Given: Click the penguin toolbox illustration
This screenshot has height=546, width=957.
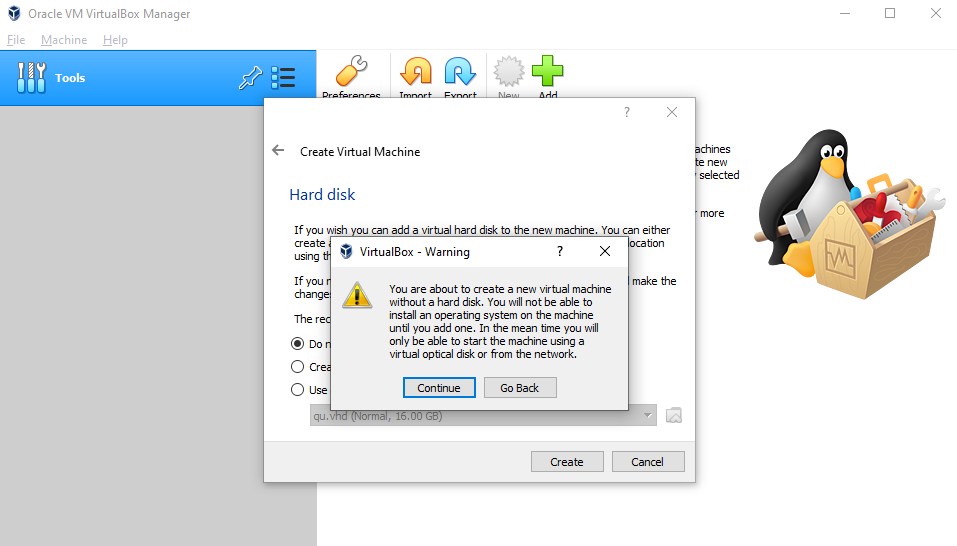Looking at the screenshot, I should (850, 214).
